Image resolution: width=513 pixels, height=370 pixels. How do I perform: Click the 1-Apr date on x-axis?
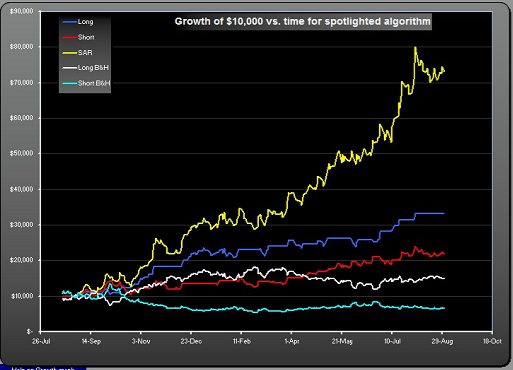coord(292,342)
